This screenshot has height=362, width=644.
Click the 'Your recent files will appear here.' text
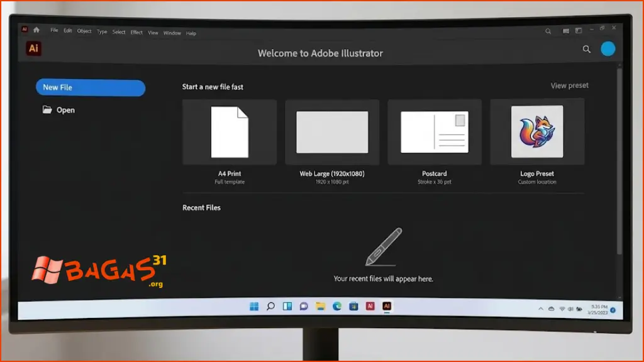[383, 278]
